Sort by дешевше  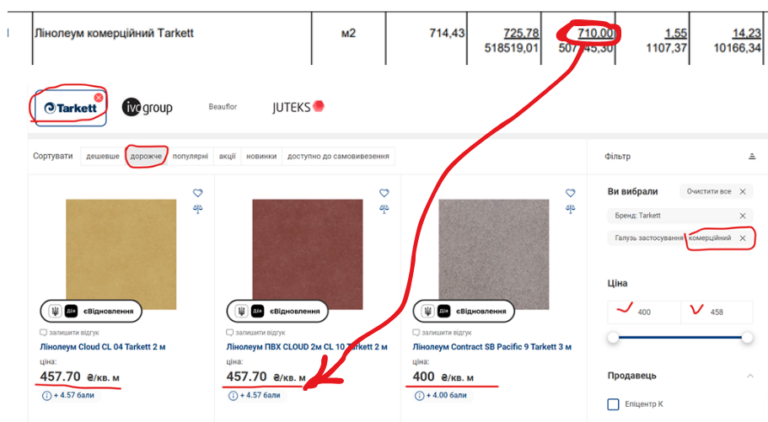tap(103, 156)
